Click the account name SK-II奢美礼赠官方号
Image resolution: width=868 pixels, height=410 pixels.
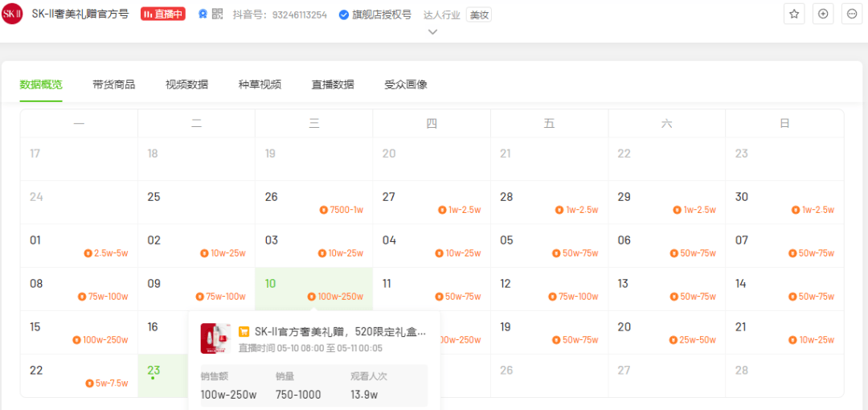[x=80, y=14]
